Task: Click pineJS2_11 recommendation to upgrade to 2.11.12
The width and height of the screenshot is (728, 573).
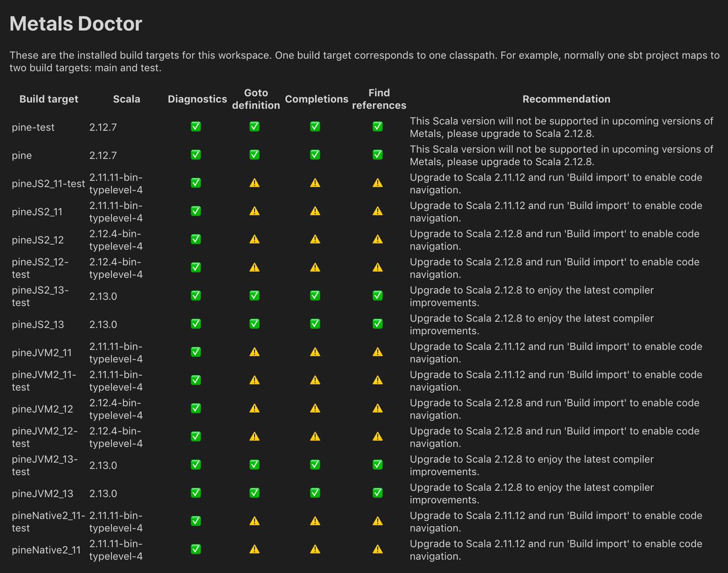Action: (556, 211)
